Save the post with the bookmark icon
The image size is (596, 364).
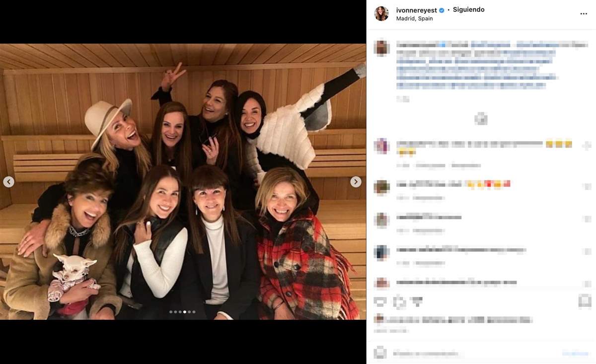coord(585,301)
